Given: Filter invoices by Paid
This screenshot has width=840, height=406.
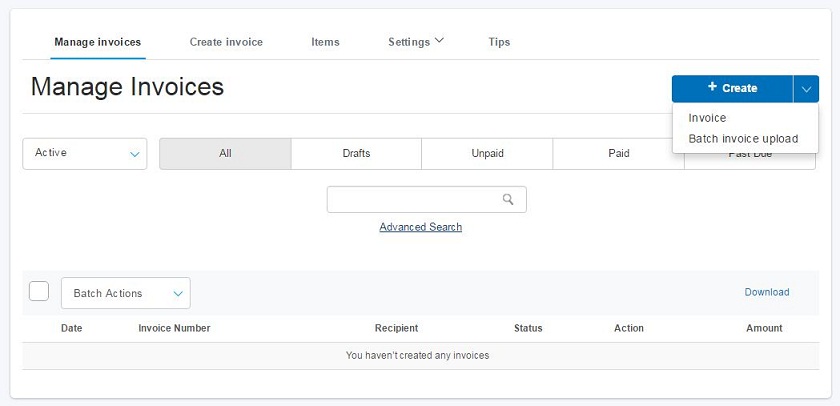Looking at the screenshot, I should pos(619,154).
